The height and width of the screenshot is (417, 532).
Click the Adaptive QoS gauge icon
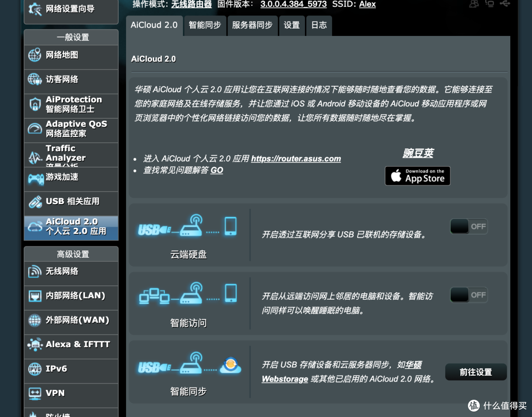34,129
